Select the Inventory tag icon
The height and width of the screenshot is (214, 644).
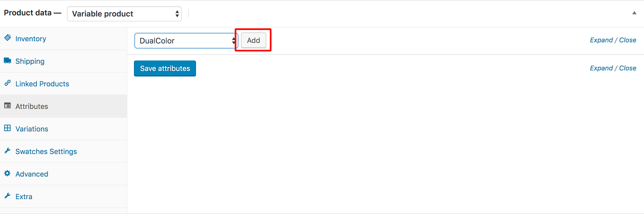(x=7, y=38)
